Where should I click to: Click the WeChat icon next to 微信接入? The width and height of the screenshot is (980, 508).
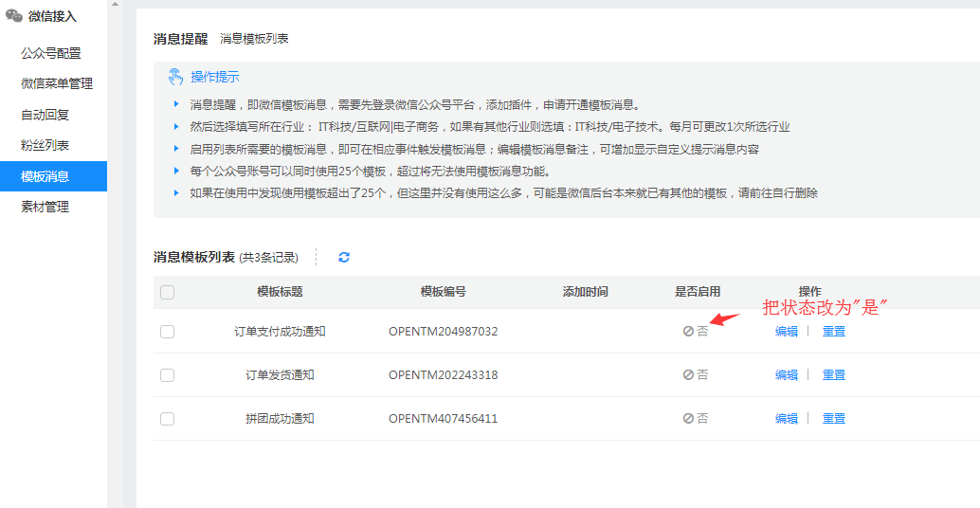pyautogui.click(x=14, y=16)
